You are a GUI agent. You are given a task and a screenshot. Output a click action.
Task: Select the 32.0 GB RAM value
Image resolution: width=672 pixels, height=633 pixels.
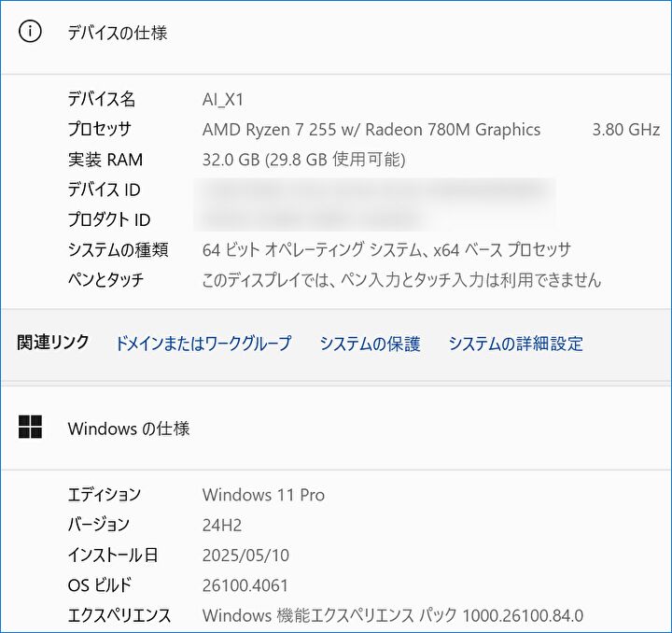click(x=304, y=160)
